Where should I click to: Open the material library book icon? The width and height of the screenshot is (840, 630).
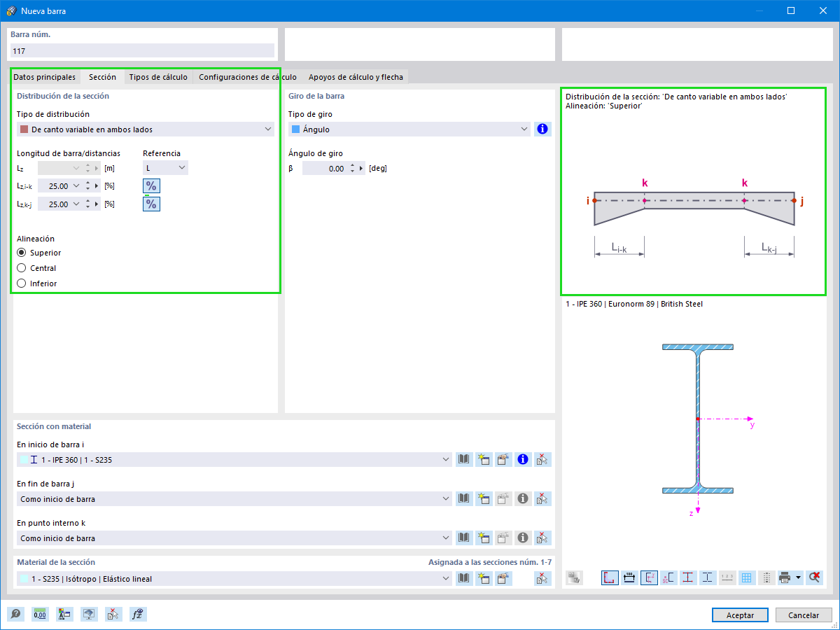463,578
